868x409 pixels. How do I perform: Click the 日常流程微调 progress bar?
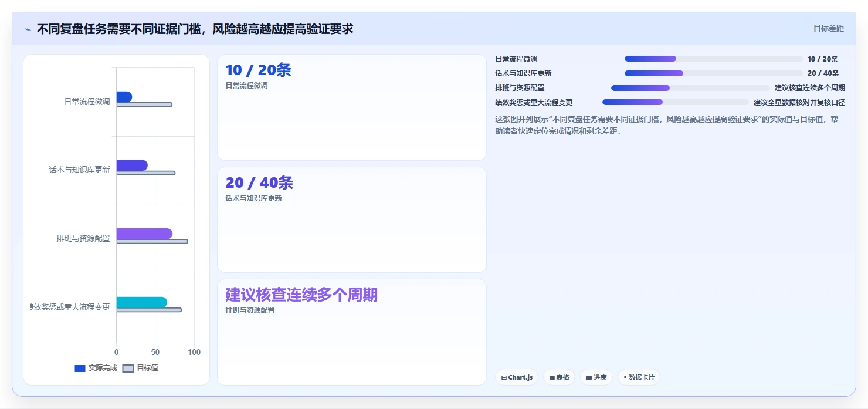(x=714, y=59)
